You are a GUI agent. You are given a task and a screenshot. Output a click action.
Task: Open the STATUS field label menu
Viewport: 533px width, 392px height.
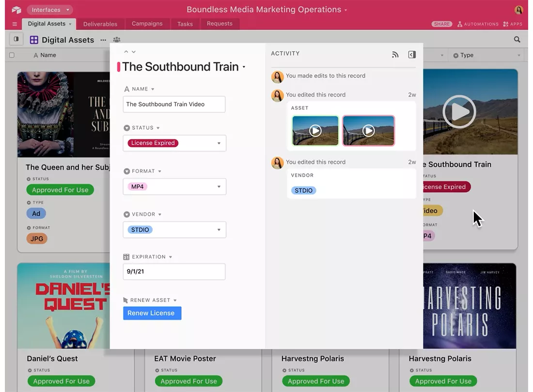pyautogui.click(x=158, y=128)
